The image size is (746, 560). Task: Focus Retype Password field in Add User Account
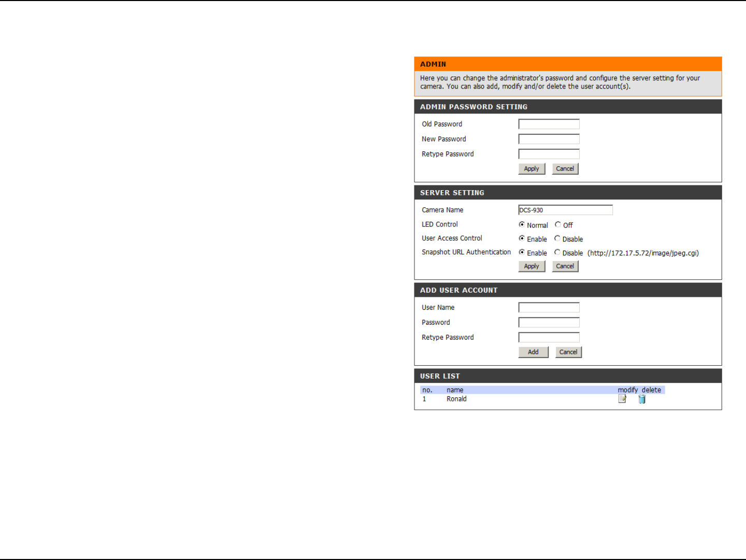coord(549,338)
